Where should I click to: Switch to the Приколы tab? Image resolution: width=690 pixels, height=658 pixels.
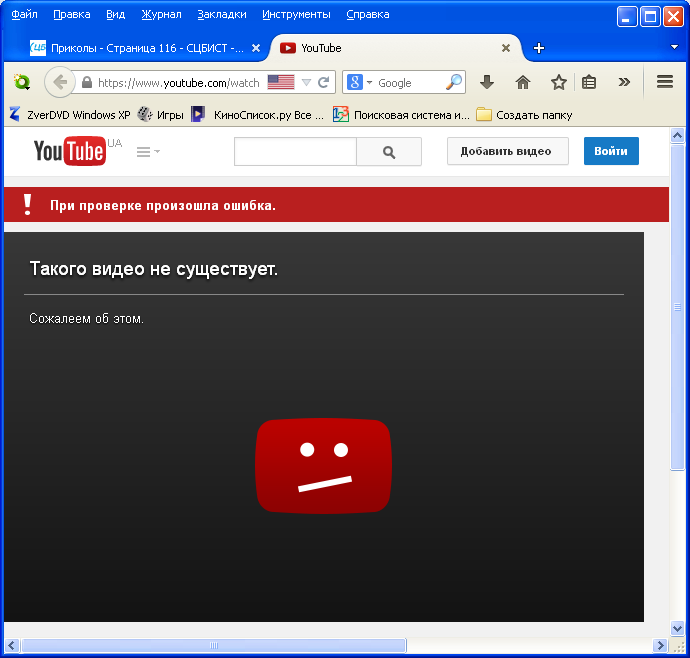[140, 47]
